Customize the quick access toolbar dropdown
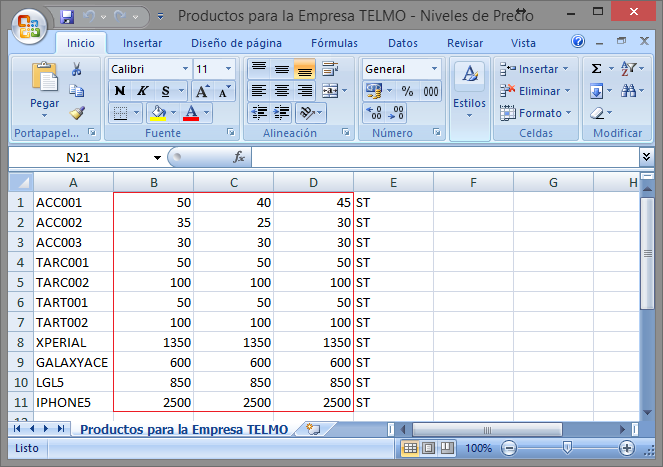The height and width of the screenshot is (467, 663). (161, 17)
